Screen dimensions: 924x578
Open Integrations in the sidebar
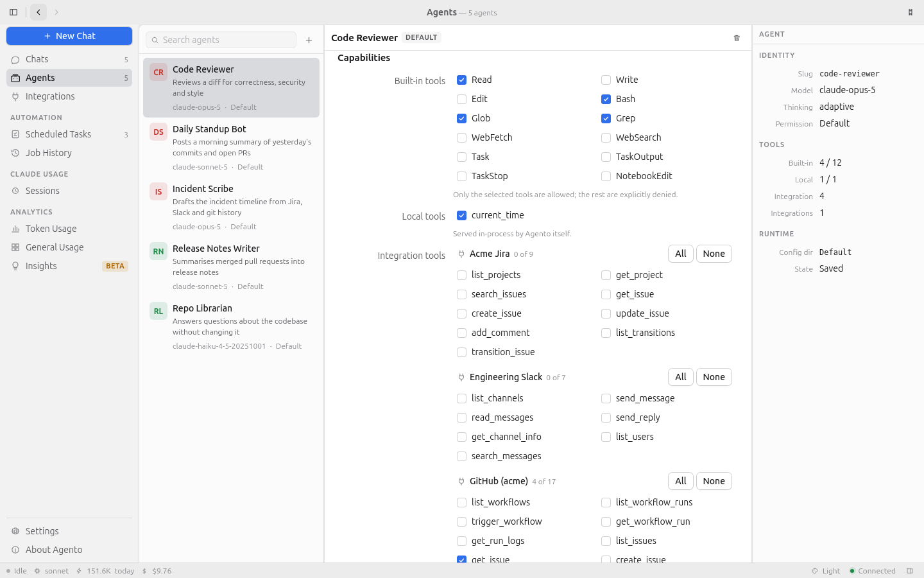(69, 96)
